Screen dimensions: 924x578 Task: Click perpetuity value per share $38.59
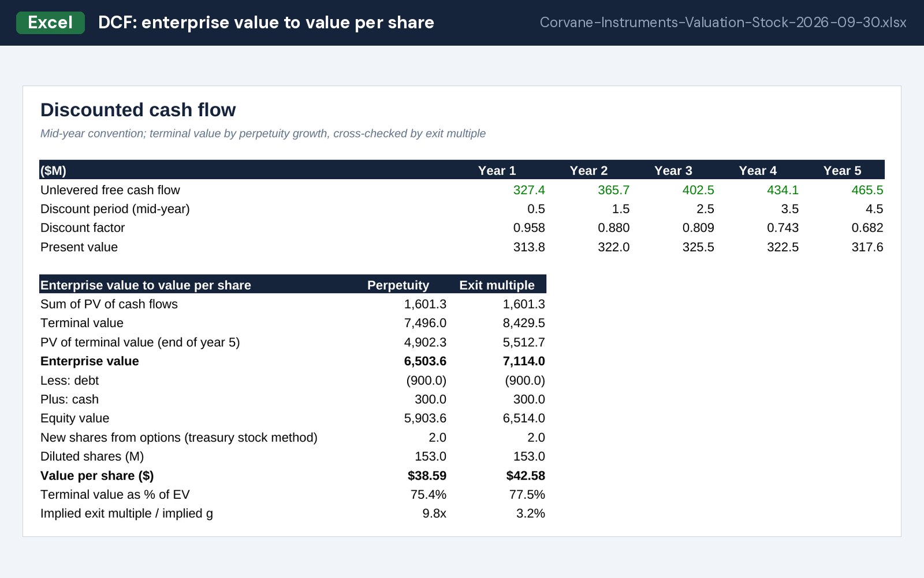(x=427, y=476)
